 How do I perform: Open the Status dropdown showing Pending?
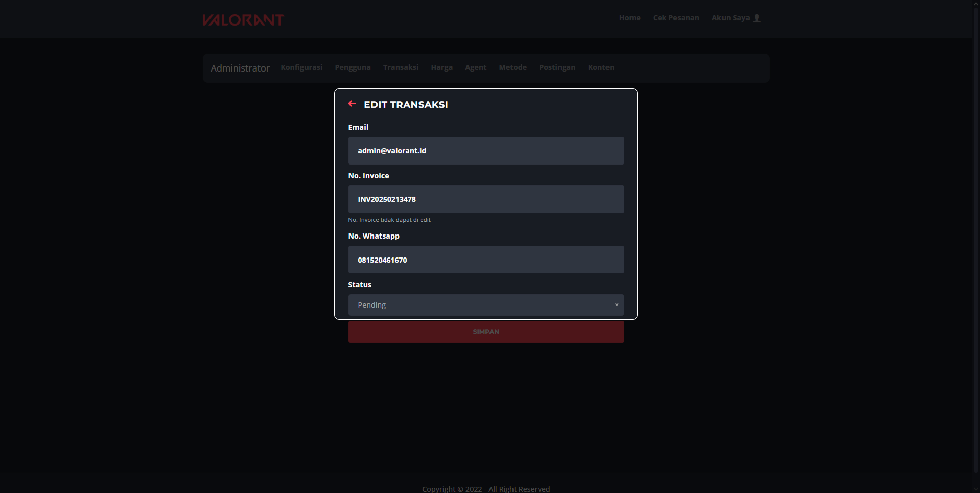coord(486,305)
